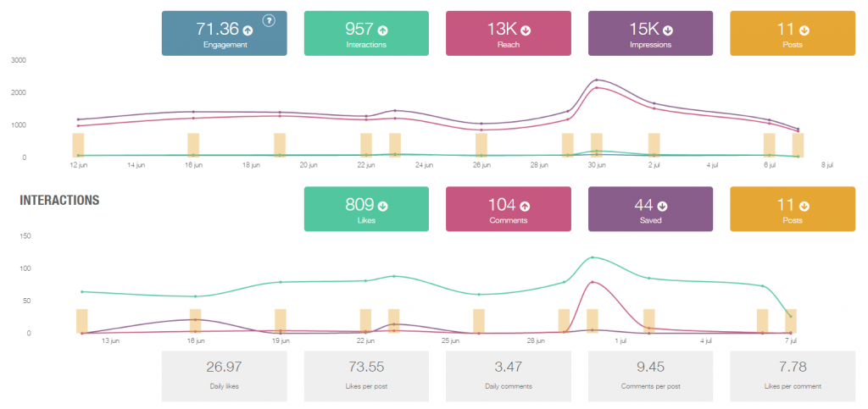The height and width of the screenshot is (409, 868).
Task: Click the Comments per post 9.45 box
Action: (x=650, y=376)
